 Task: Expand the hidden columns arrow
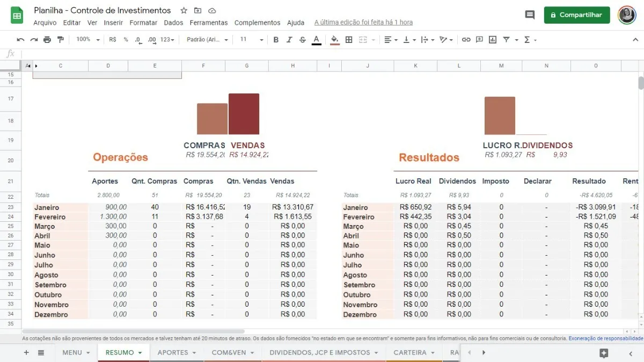click(36, 66)
